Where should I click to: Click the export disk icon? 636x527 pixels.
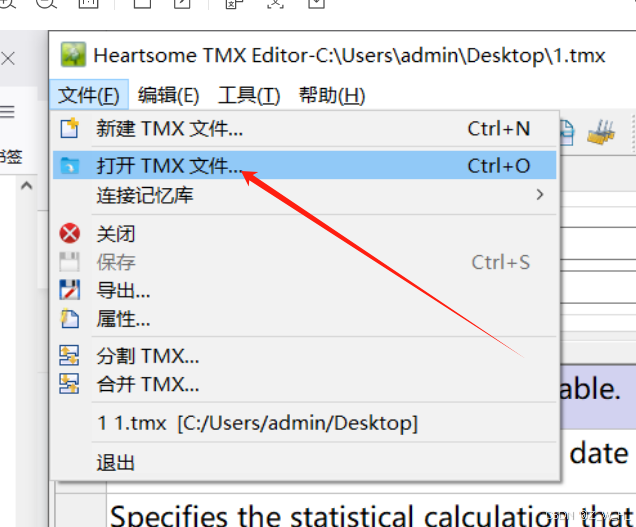click(x=70, y=290)
